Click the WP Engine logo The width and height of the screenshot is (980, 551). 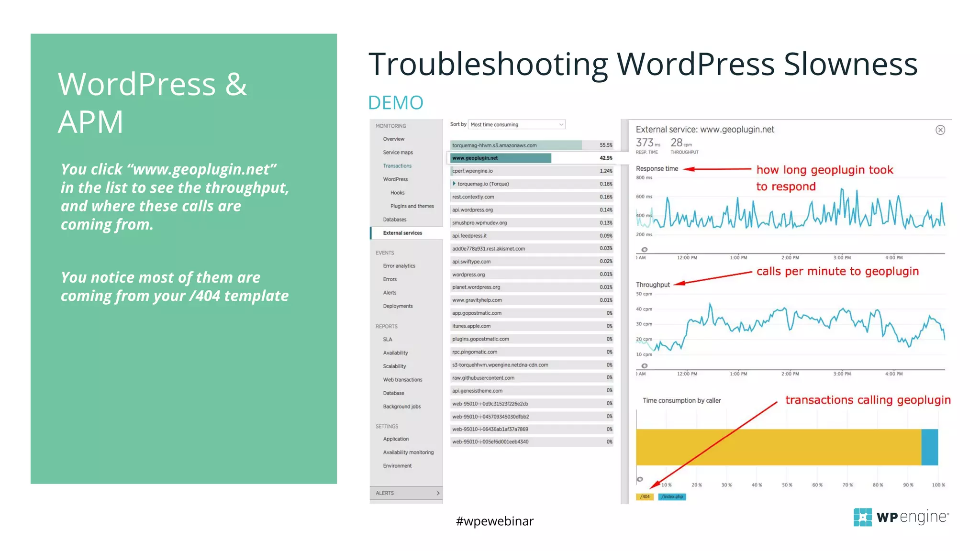pyautogui.click(x=901, y=517)
